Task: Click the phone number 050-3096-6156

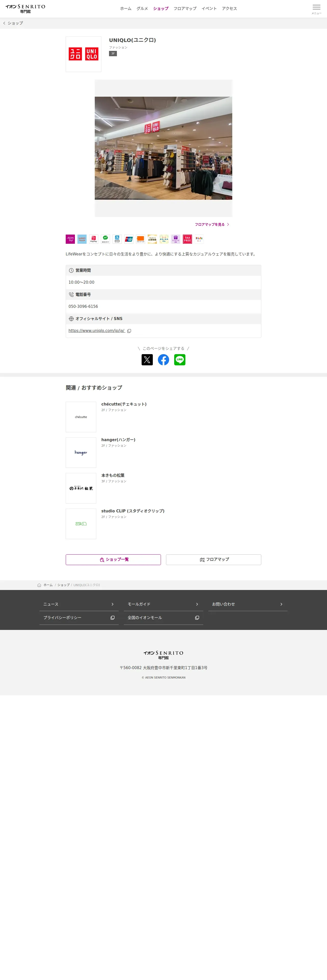Action: (83, 306)
